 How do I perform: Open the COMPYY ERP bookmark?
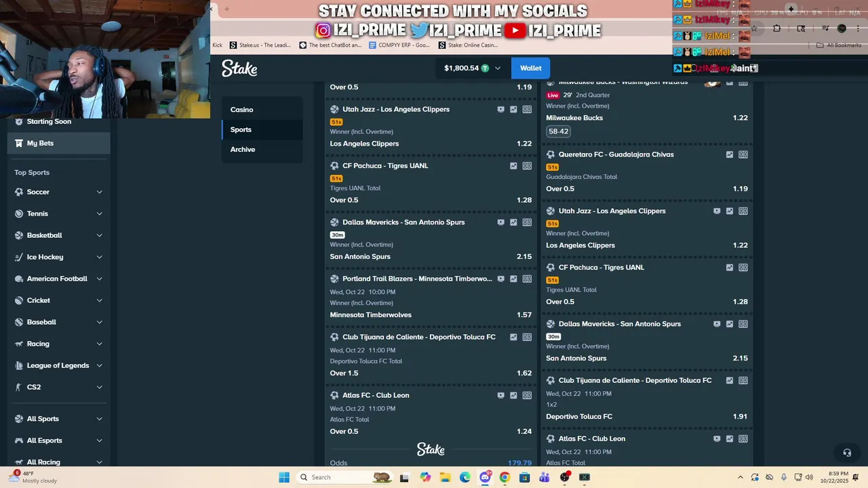pyautogui.click(x=399, y=45)
